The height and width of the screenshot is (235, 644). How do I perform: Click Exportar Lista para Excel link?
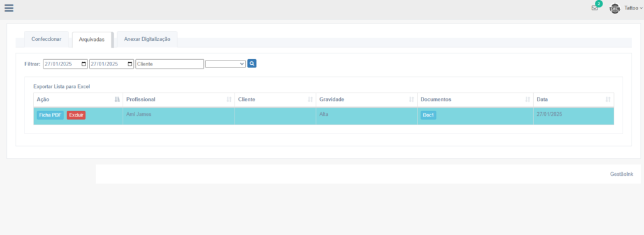point(62,87)
